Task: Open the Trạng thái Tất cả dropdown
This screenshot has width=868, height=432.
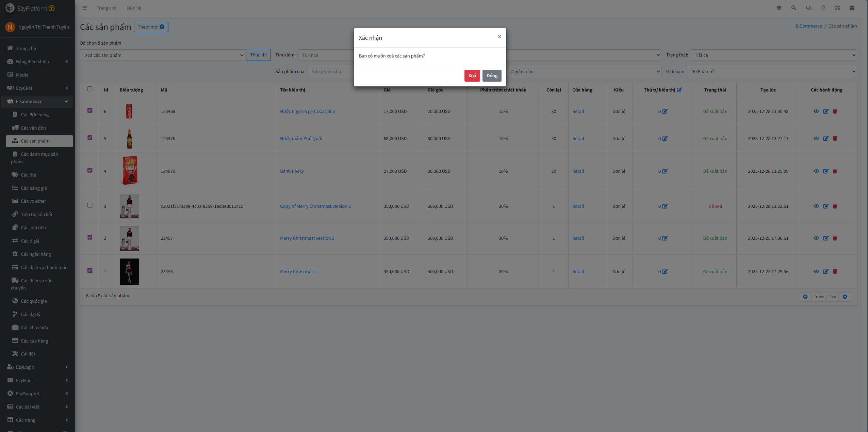Action: tap(774, 55)
